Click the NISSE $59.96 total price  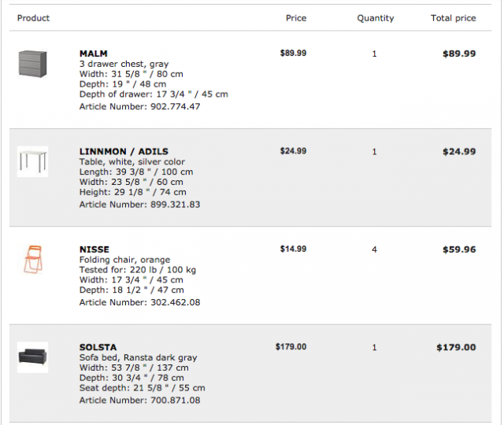459,249
